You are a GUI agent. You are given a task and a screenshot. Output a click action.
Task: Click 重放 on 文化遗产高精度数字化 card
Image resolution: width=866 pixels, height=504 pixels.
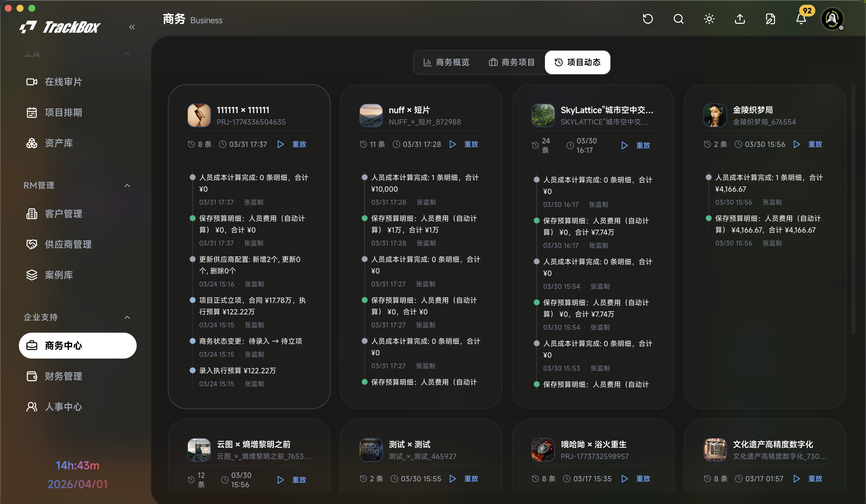808,479
